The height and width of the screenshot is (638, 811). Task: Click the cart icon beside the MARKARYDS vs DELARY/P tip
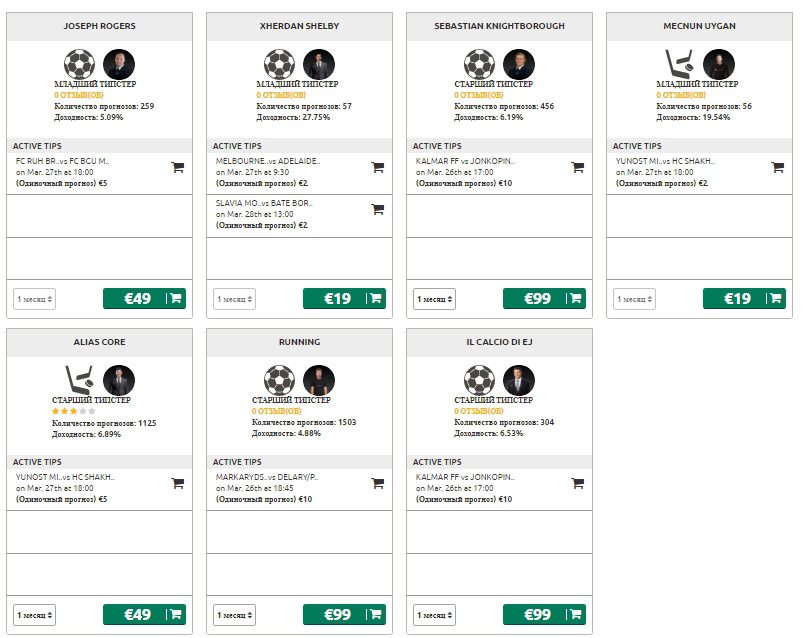click(x=377, y=483)
